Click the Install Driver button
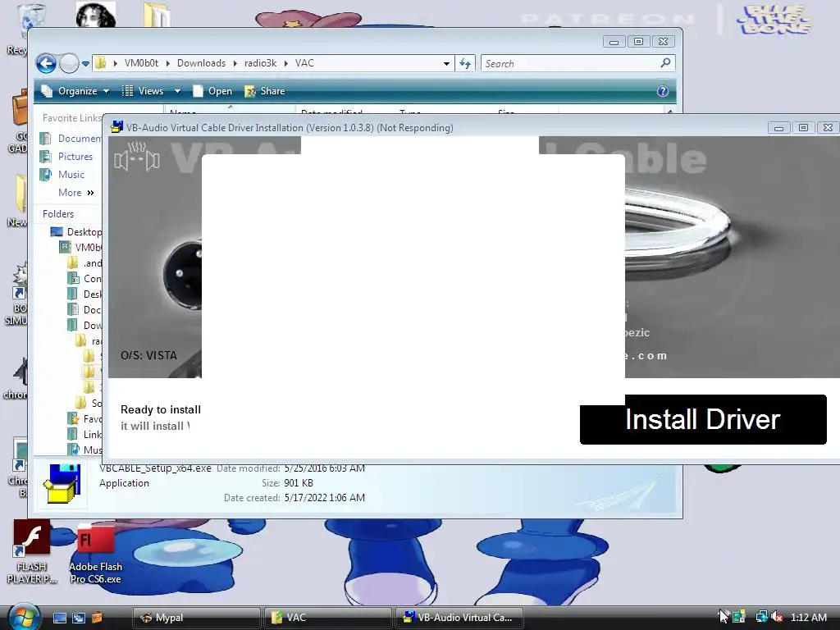Screen dimensions: 840x630 703,419
